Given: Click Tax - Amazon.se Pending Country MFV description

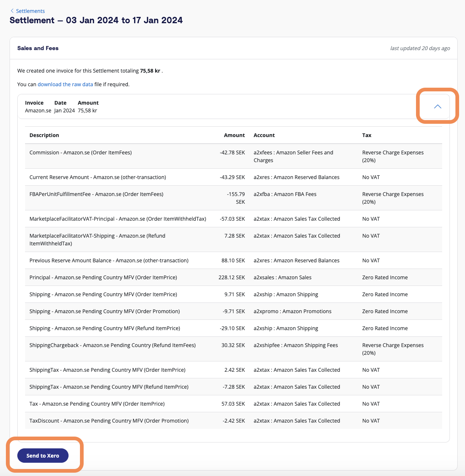Looking at the screenshot, I should click(97, 404).
